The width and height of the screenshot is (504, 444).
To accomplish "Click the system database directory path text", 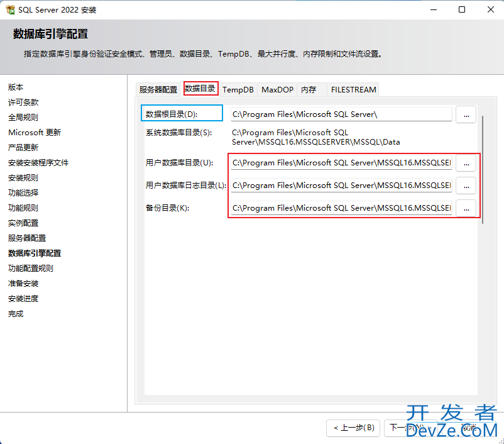I will [315, 137].
